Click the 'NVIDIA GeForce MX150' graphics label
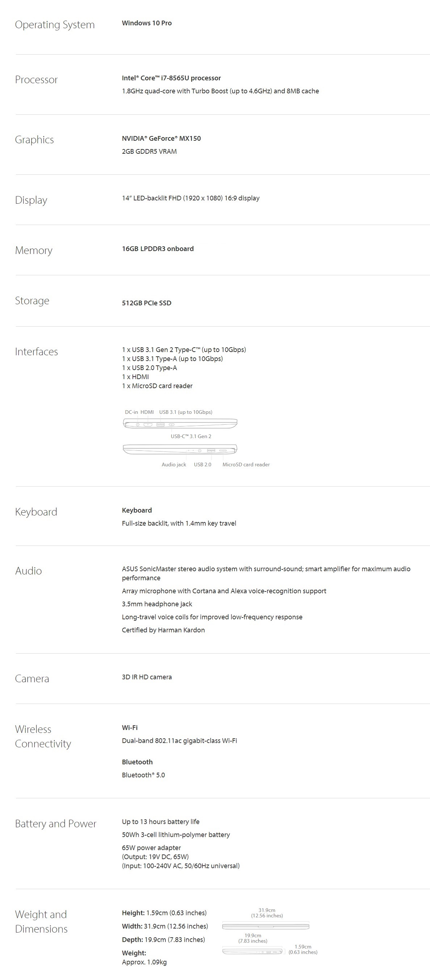 tap(161, 139)
